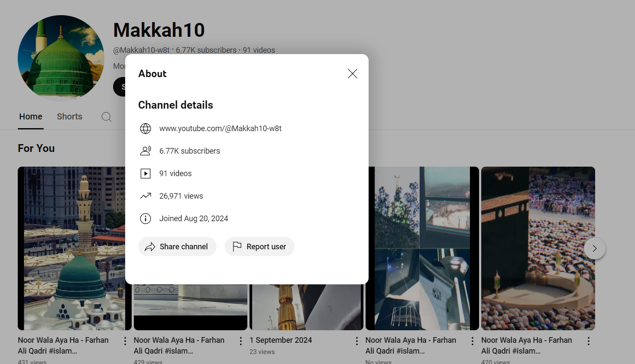635x364 pixels.
Task: Open options menu for No views video
Action: 473,341
